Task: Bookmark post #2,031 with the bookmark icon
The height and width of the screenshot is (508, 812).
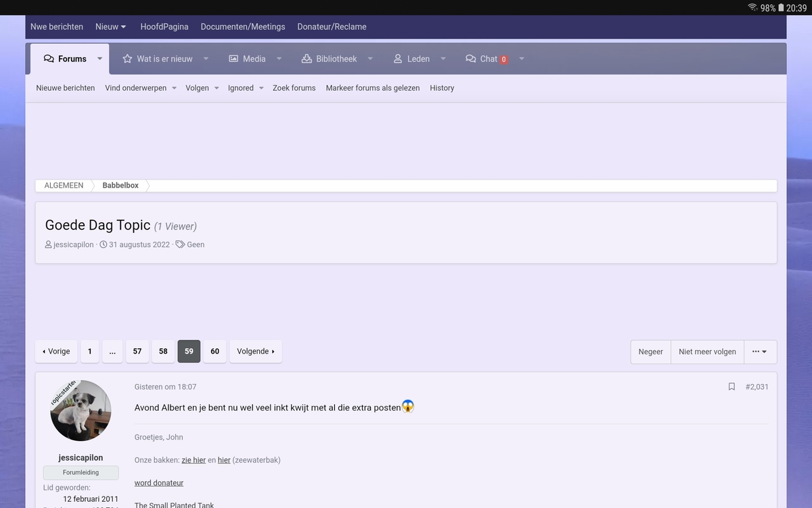Action: pos(731,386)
